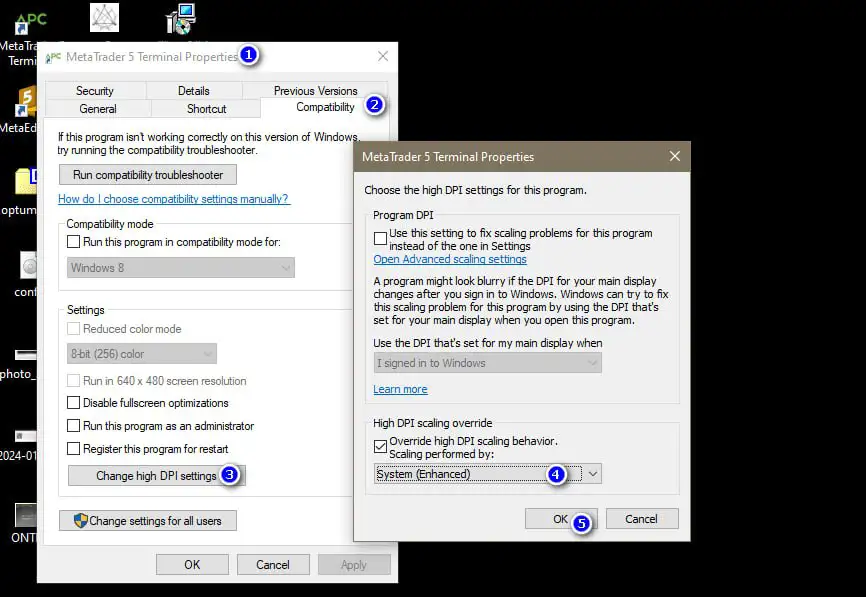
Task: Open the yellow folder desktop icon
Action: (x=24, y=181)
